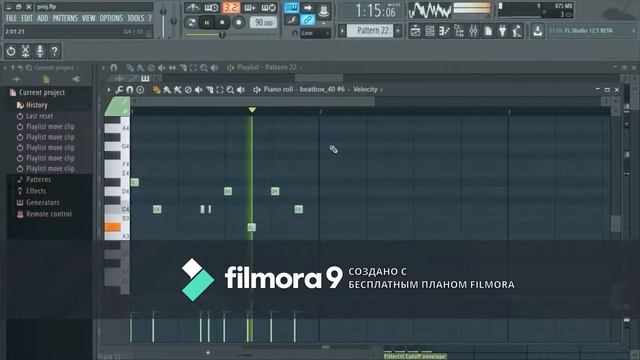The image size is (640, 360).
Task: Open the Velocity event property dropdown
Action: [365, 89]
